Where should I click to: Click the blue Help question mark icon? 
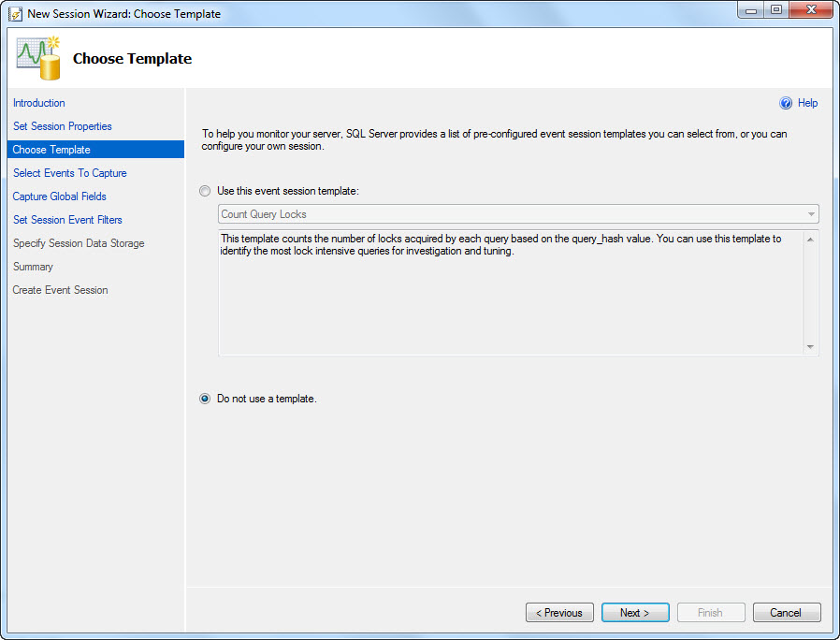point(786,104)
